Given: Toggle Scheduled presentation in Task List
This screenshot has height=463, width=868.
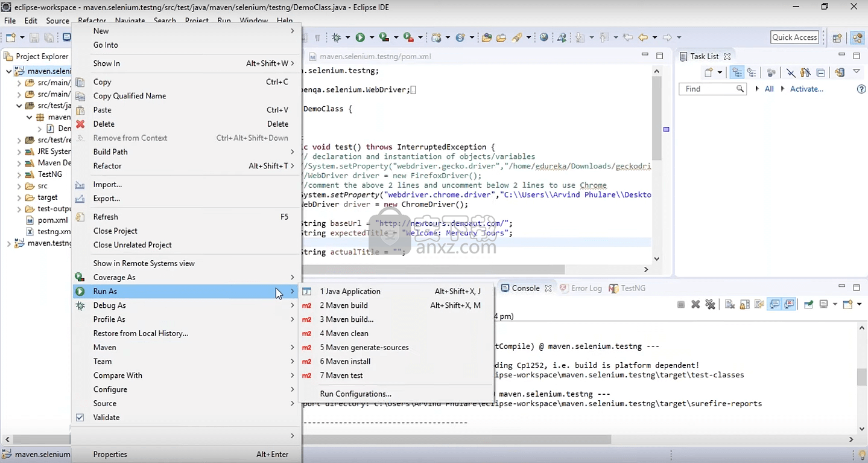Looking at the screenshot, I should [x=752, y=72].
